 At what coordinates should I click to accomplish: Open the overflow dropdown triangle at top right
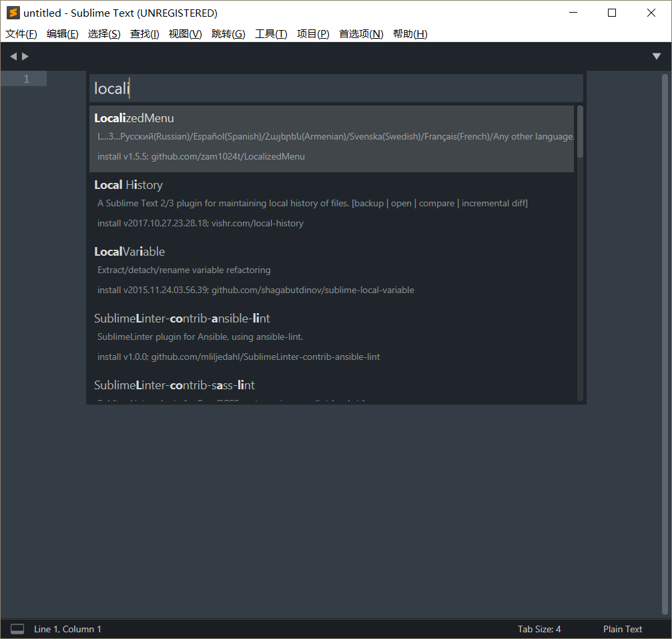pyautogui.click(x=657, y=56)
